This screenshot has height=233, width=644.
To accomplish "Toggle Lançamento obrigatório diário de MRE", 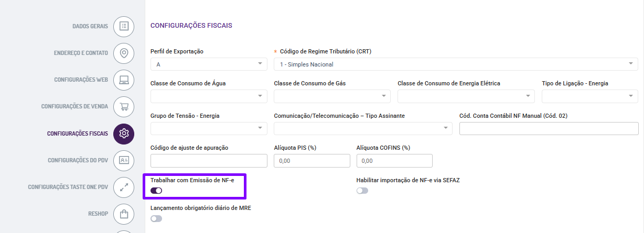I will pyautogui.click(x=156, y=218).
